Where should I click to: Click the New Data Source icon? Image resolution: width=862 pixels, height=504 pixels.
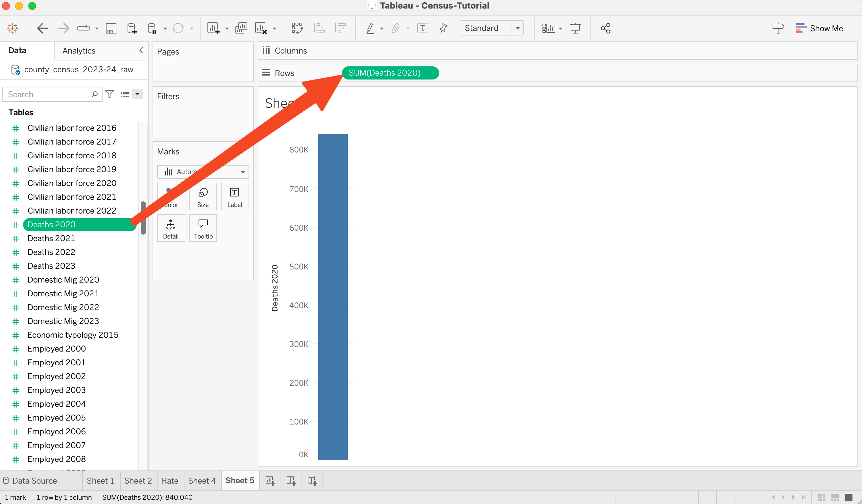(x=132, y=28)
